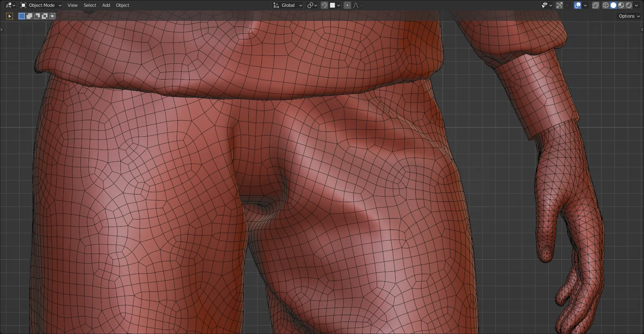Open the pivot point dropdown
Image resolution: width=644 pixels, height=334 pixels.
tap(312, 5)
